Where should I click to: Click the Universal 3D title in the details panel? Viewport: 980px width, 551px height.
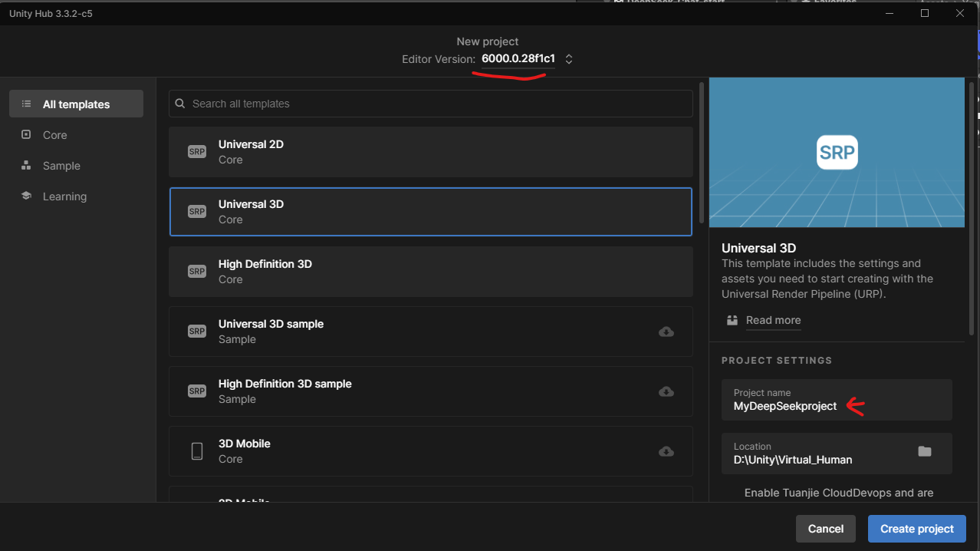tap(759, 248)
